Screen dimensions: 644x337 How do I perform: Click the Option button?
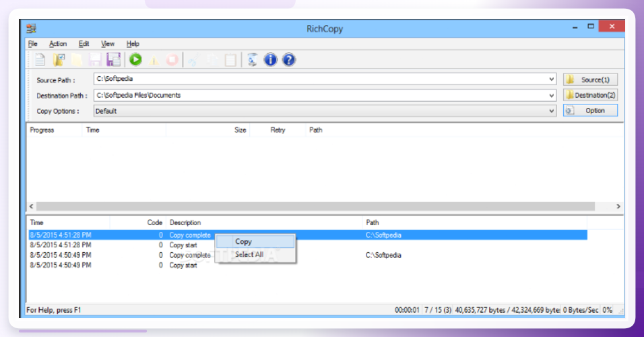590,111
